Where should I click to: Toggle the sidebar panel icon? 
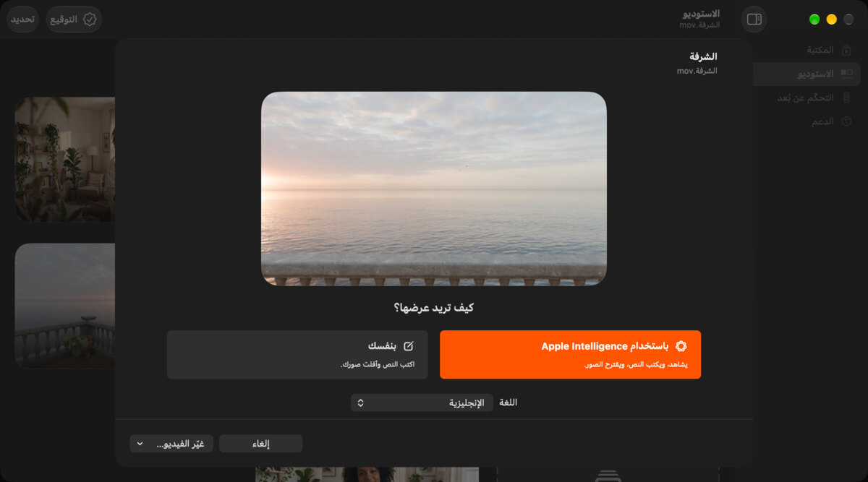pyautogui.click(x=754, y=20)
